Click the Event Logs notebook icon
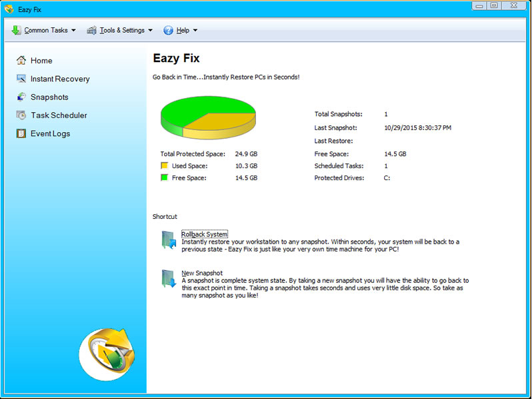The width and height of the screenshot is (532, 399). pyautogui.click(x=21, y=133)
